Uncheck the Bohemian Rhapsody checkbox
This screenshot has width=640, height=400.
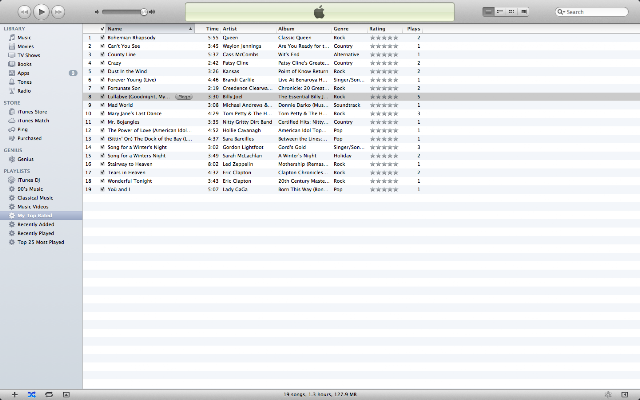pos(102,38)
